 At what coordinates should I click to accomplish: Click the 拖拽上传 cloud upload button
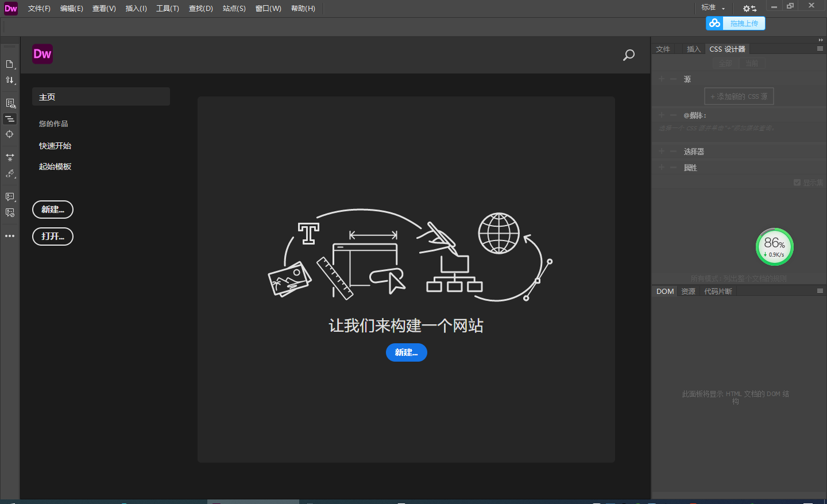tap(736, 24)
